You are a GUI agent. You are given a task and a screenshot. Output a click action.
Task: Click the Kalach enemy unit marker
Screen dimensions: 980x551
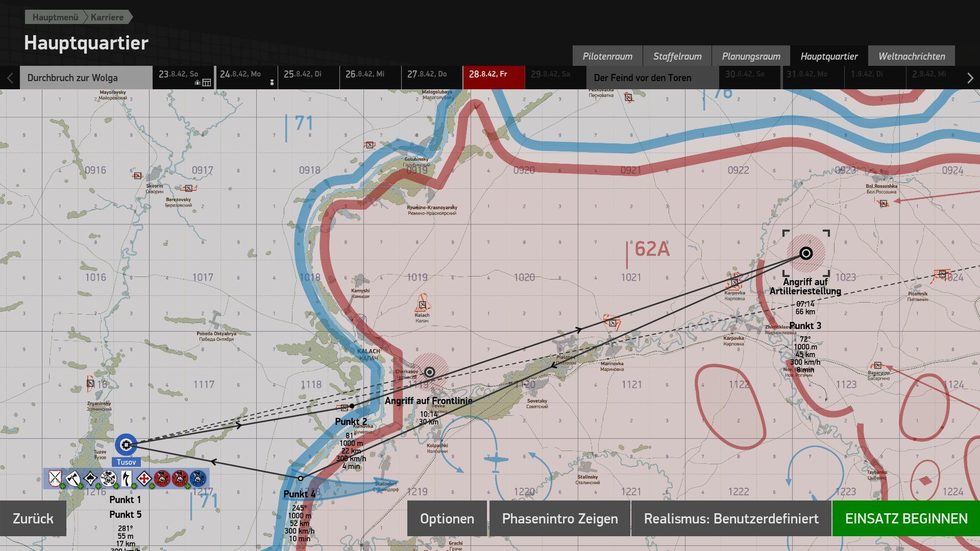[422, 305]
